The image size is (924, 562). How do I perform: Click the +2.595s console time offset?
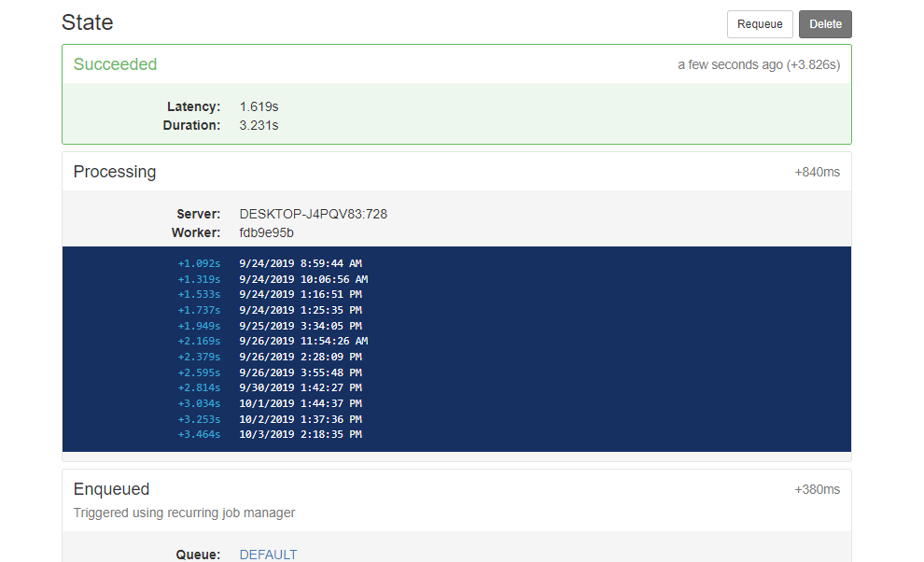[x=199, y=372]
